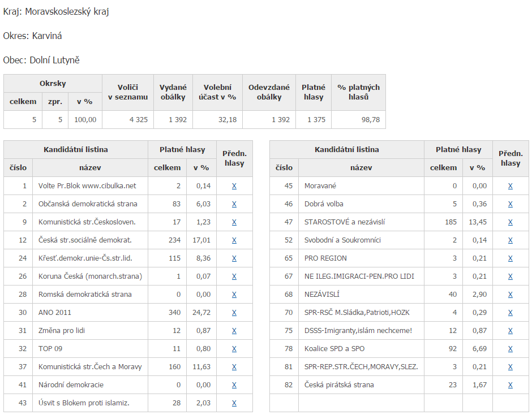Viewport: 532px width, 415px height.
Task: Open the X link for ANO 2011
Action: click(x=234, y=313)
